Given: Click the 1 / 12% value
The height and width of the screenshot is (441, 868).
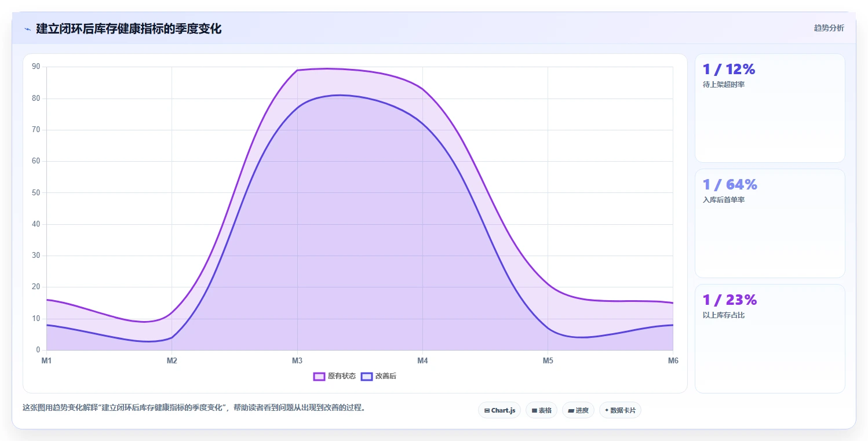Looking at the screenshot, I should [x=729, y=69].
